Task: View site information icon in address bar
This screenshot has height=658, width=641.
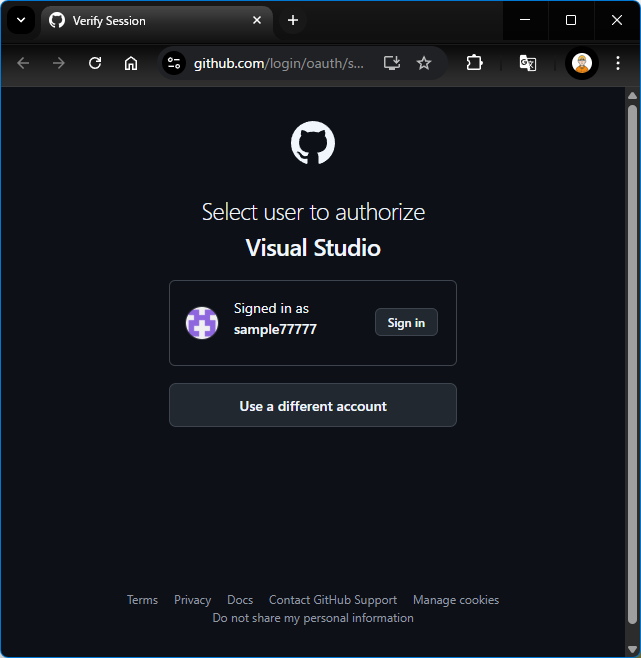Action: click(174, 63)
